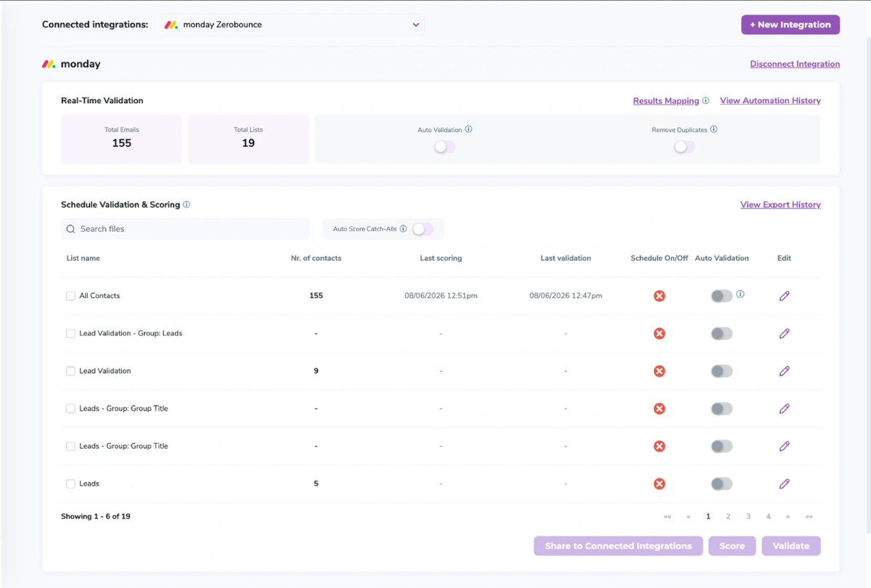Click the Total Emails 155 card
This screenshot has width=871, height=588.
[x=122, y=139]
